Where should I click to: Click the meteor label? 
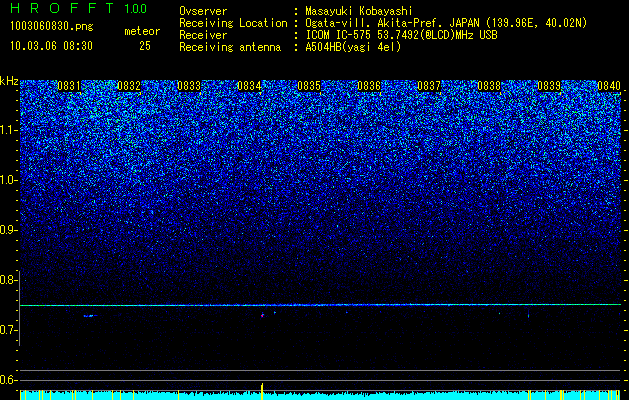point(142,31)
